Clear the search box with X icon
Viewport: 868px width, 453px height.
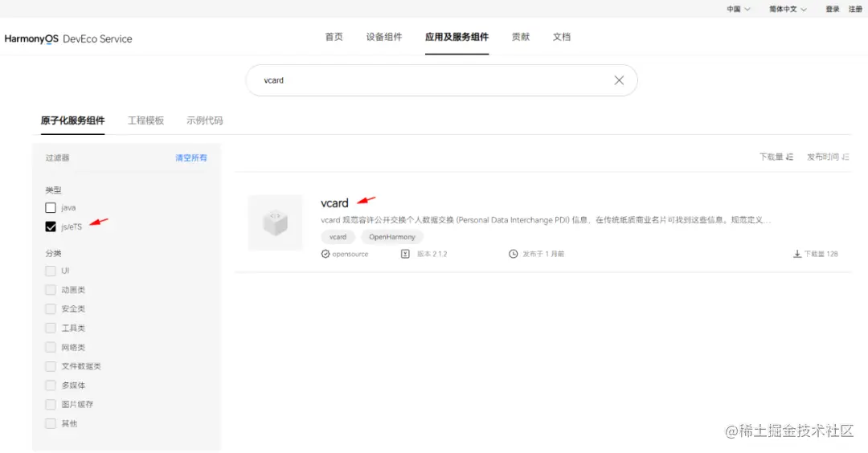619,80
